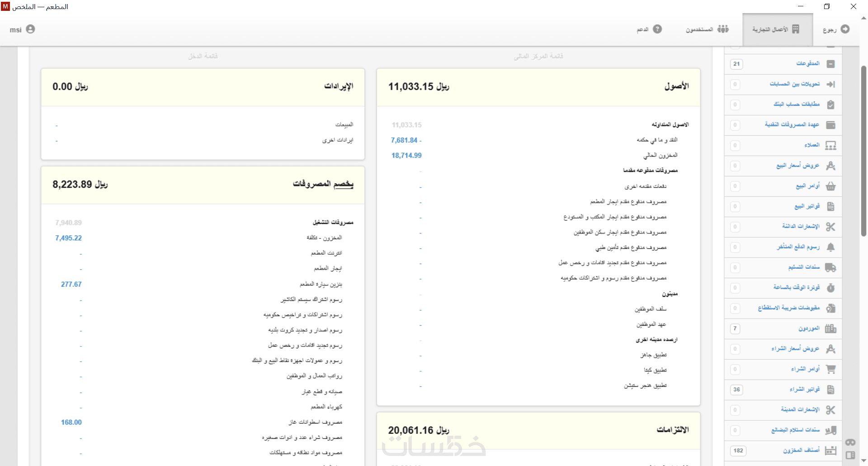The image size is (868, 466).
Task: Switch to the الأعمال التجارية tab
Action: [777, 29]
